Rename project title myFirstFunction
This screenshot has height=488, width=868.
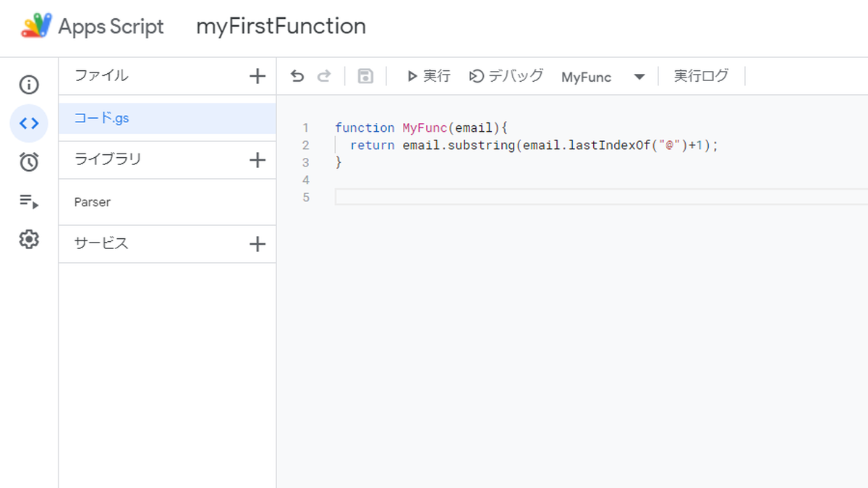pos(281,27)
